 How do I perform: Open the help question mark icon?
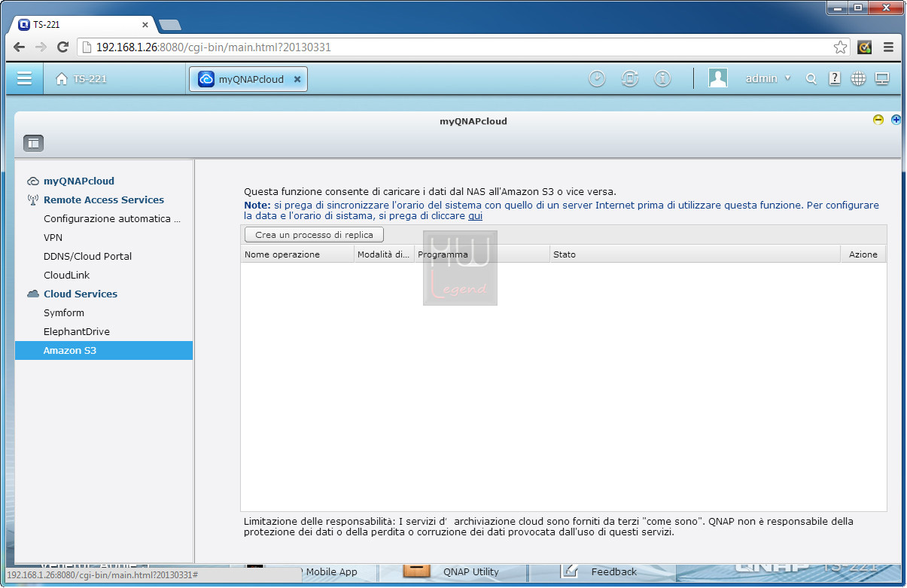tap(835, 78)
